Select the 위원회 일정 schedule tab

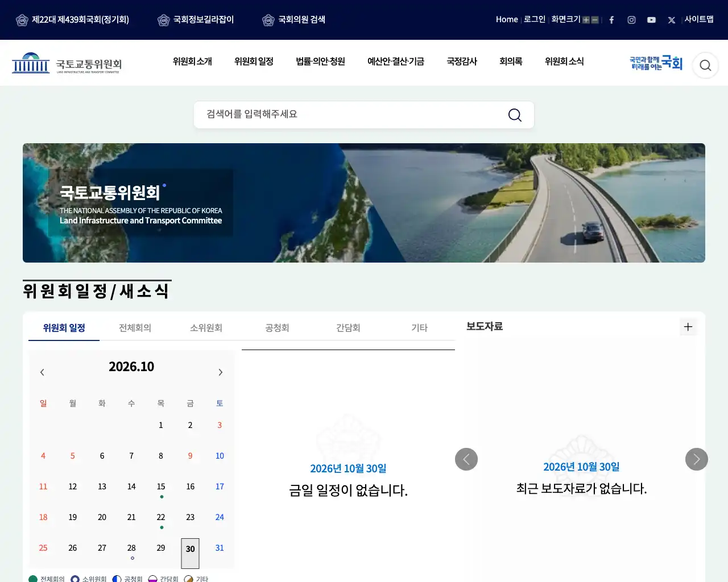point(64,328)
